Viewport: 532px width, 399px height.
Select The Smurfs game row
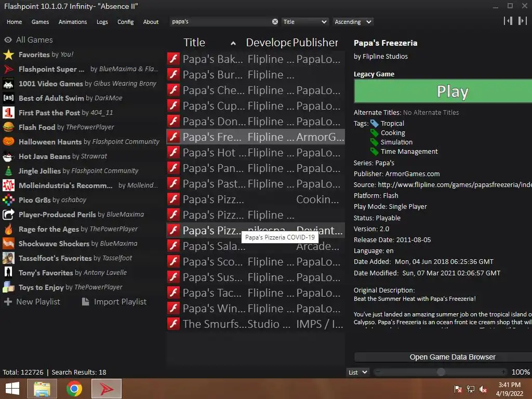256,324
